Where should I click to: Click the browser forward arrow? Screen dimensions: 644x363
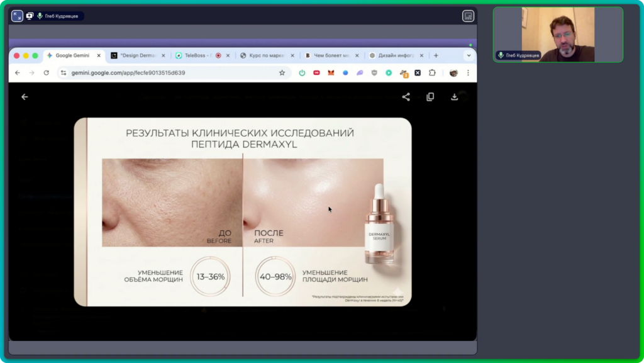31,73
